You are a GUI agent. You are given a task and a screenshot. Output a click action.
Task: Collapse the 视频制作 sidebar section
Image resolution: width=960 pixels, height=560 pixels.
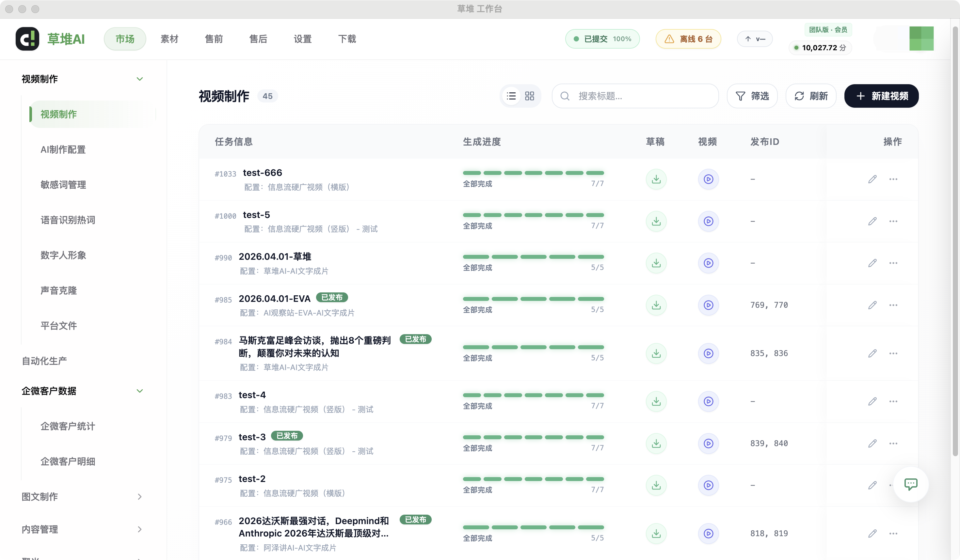tap(140, 79)
